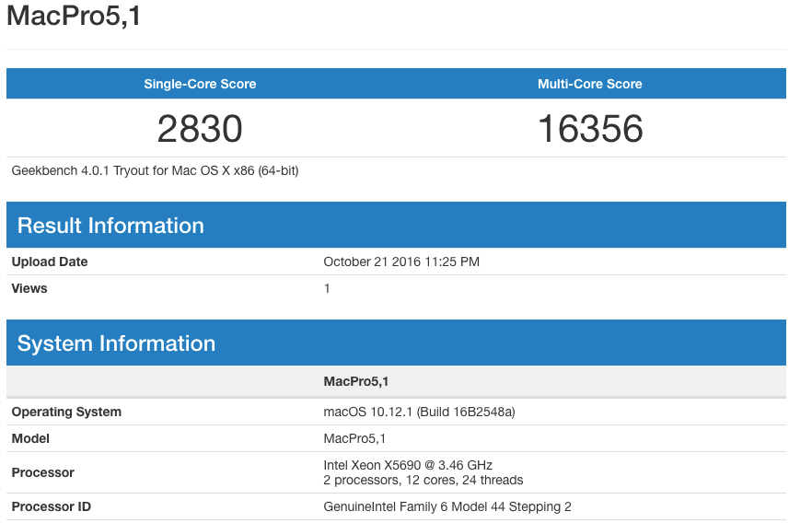The width and height of the screenshot is (812, 523).
Task: Select the Upload Date label
Action: 50,261
